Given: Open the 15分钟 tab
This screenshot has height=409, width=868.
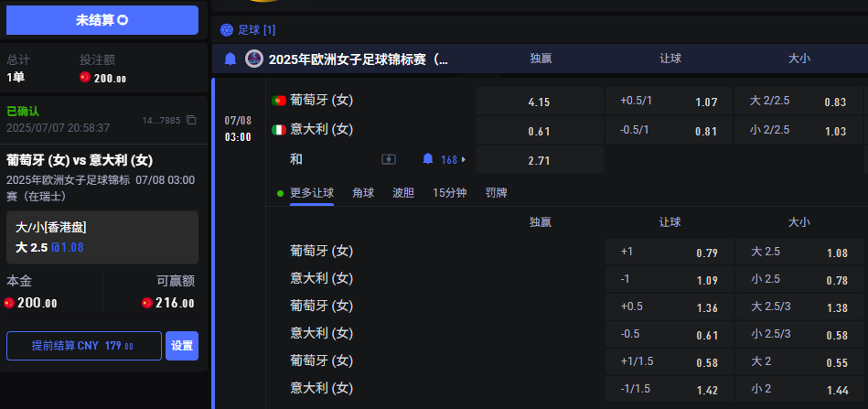Looking at the screenshot, I should tap(450, 193).
